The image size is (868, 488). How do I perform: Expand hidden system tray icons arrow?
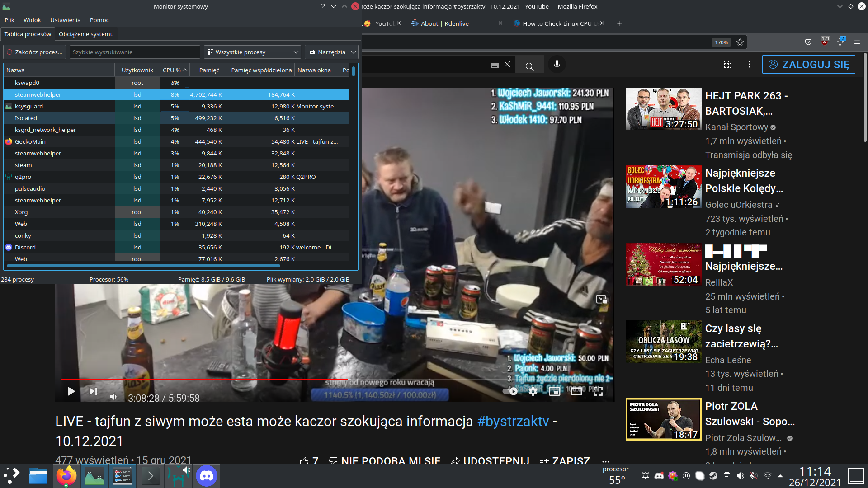pos(780,476)
